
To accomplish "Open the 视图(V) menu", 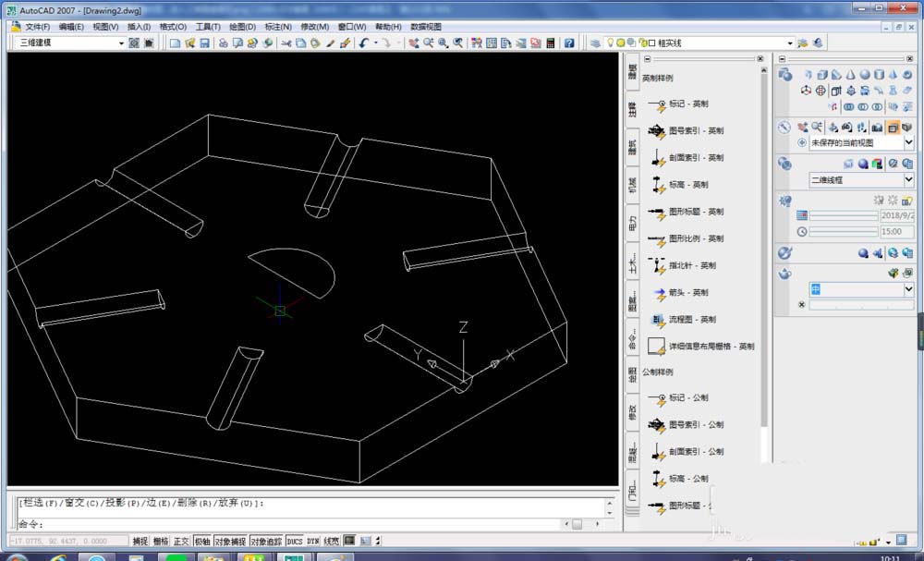I will click(x=105, y=27).
